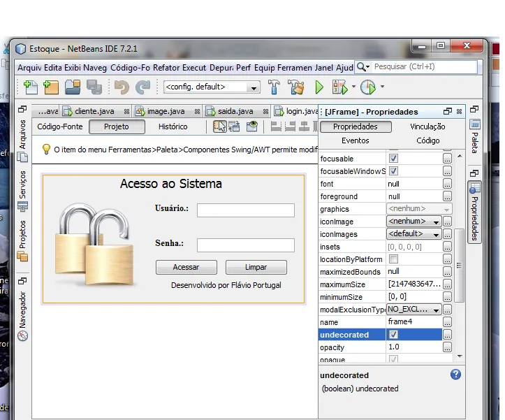Click the Profile Project clock icon
This screenshot has width=505, height=420.
coord(368,87)
